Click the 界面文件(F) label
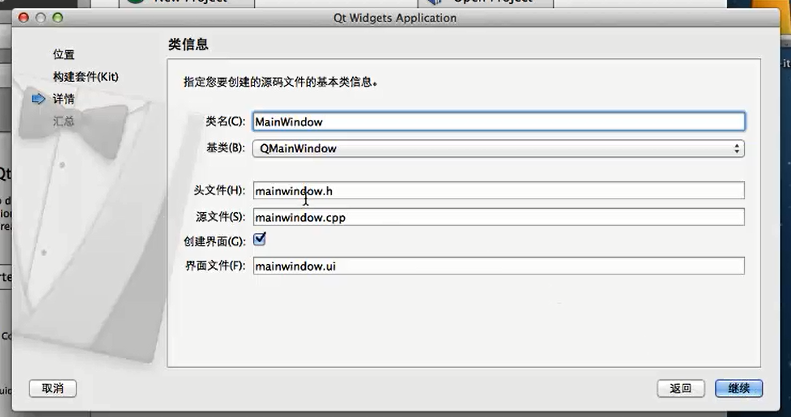Viewport: 791px width, 417px height. coord(215,266)
